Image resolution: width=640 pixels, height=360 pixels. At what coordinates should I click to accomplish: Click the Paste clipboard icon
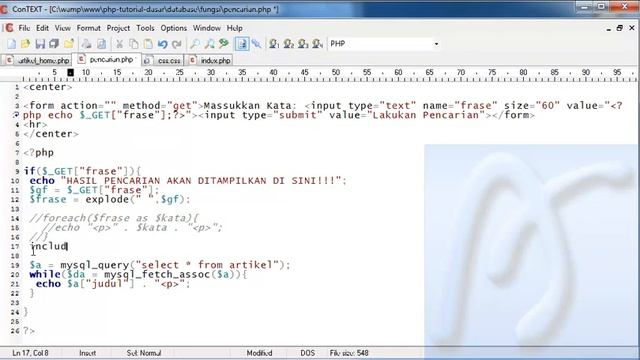(x=148, y=44)
